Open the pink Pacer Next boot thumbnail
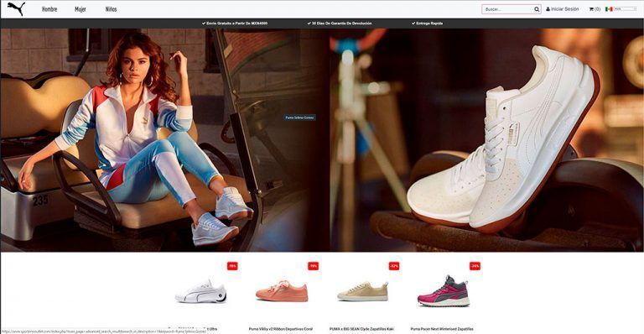 click(444, 291)
